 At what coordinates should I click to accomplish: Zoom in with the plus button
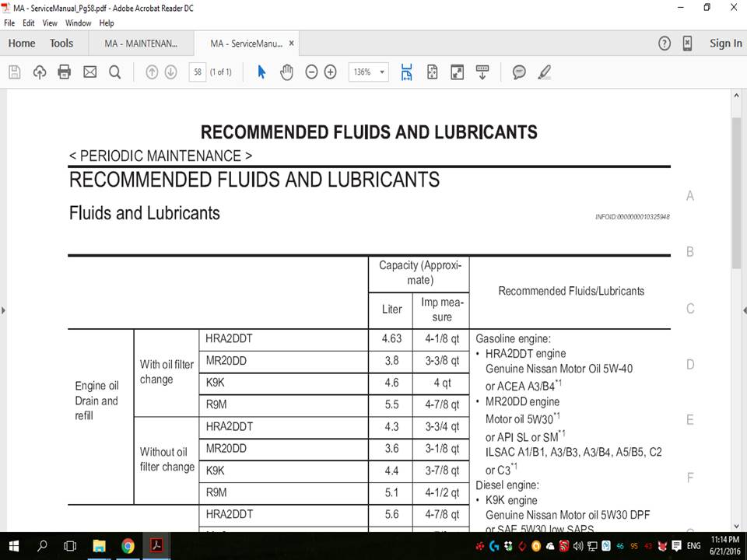(x=330, y=72)
